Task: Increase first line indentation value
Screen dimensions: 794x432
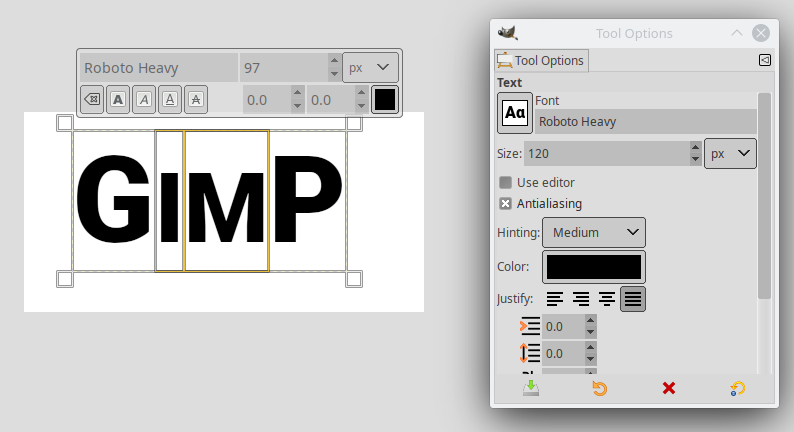Action: [590, 321]
